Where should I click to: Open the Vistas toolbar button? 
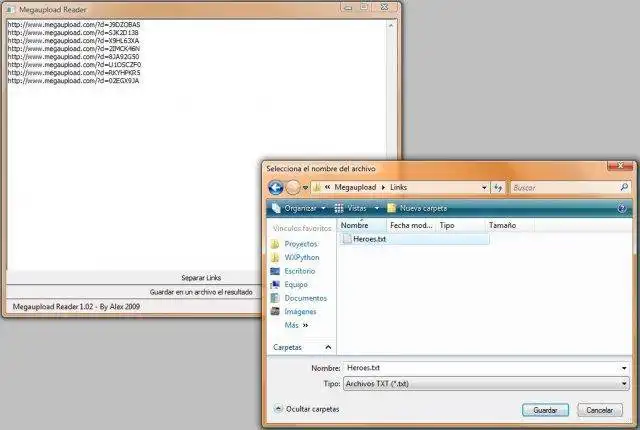pos(351,208)
